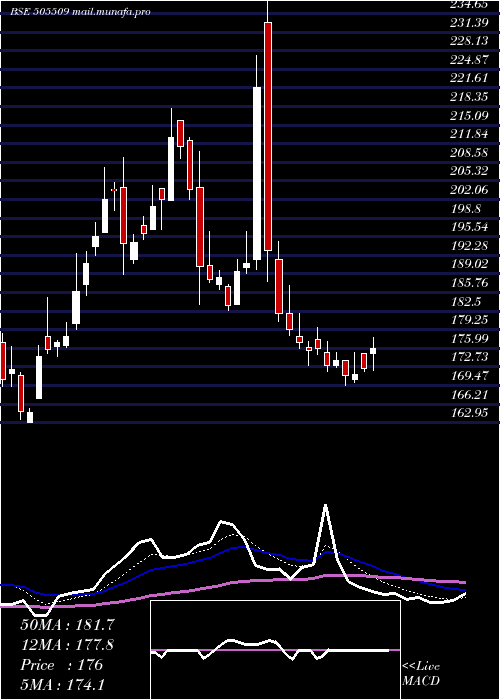Select the 162.95 price axis label

[469, 412]
